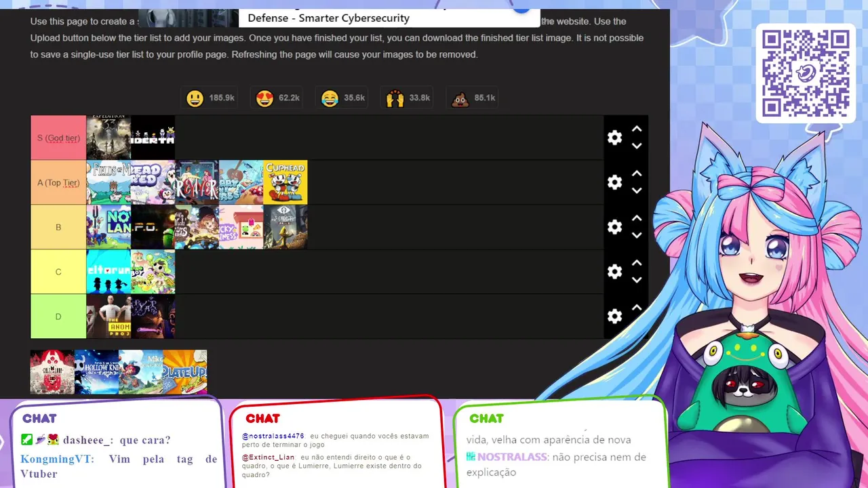
Task: React with the raised hands emoji (33.8k)
Action: 395,98
